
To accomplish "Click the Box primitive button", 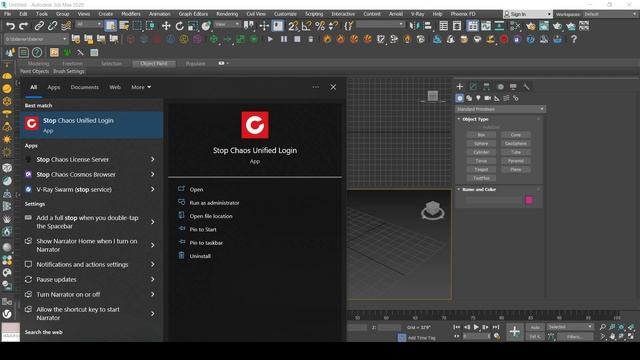I will tap(481, 135).
